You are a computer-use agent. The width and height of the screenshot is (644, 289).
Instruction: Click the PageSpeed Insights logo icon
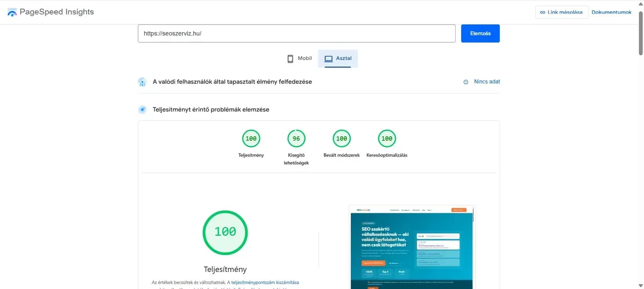click(12, 12)
